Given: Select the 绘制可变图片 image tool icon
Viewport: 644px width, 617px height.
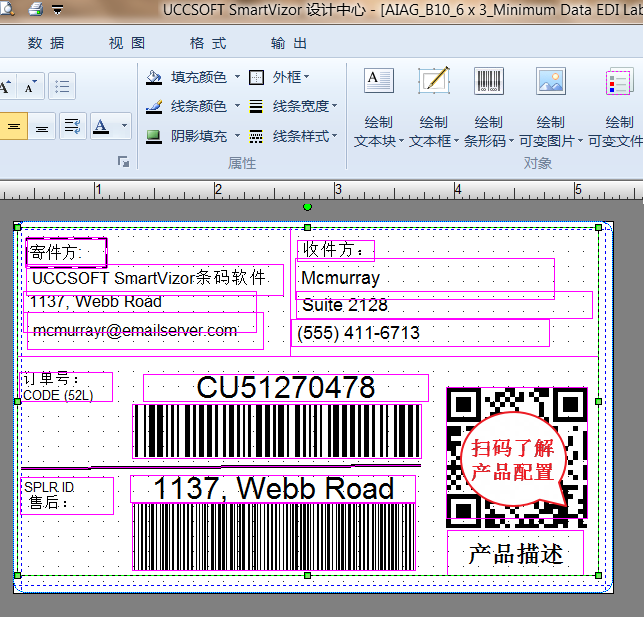Looking at the screenshot, I should [x=551, y=81].
